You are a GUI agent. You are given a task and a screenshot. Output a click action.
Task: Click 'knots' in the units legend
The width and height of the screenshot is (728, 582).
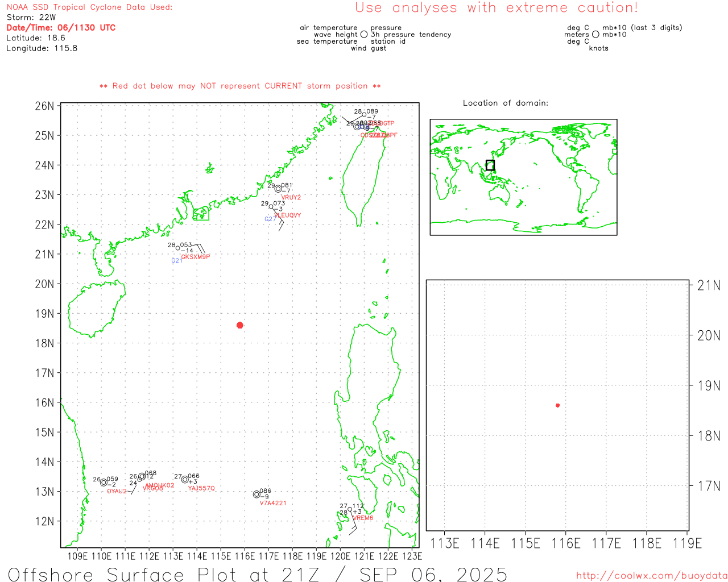599,48
